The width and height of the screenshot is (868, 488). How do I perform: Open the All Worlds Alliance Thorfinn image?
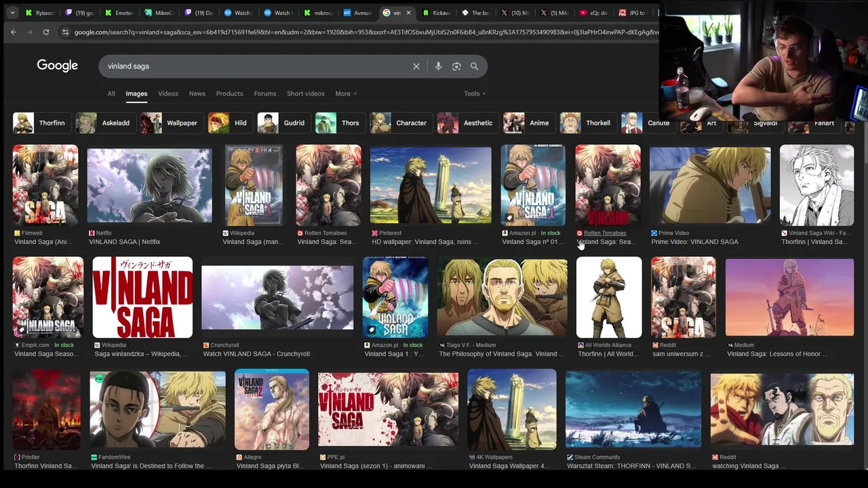[609, 297]
